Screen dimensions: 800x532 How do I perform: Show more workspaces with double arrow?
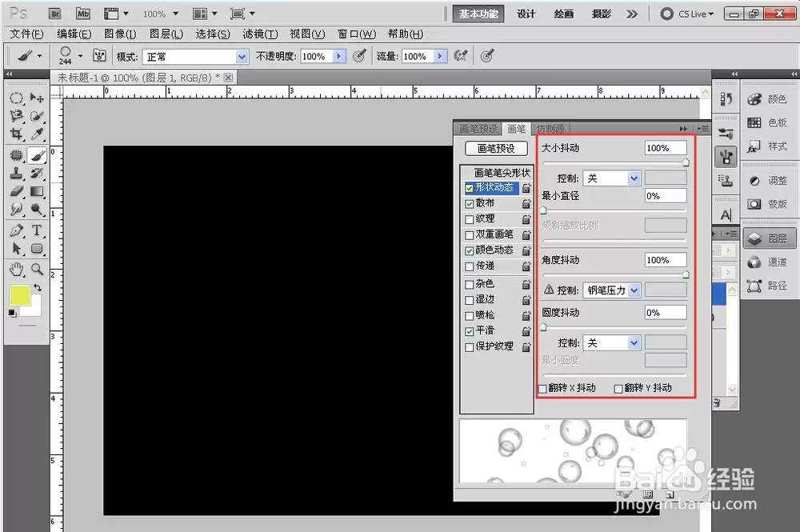click(x=632, y=14)
